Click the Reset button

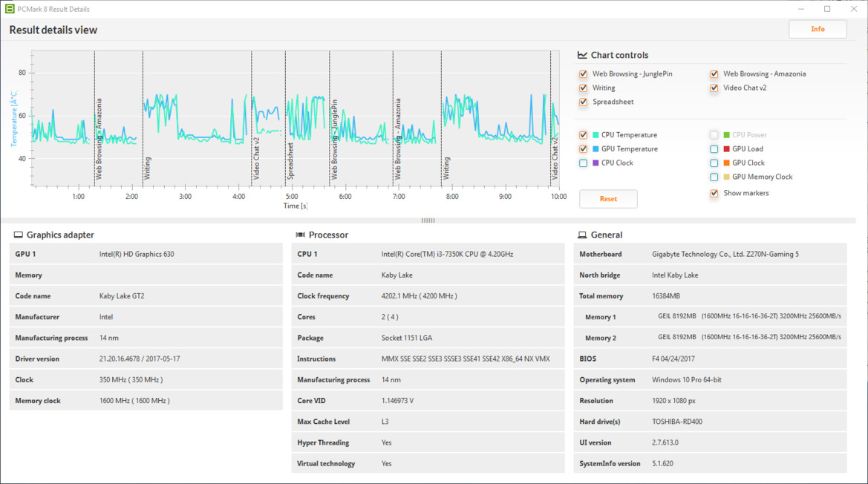click(608, 199)
